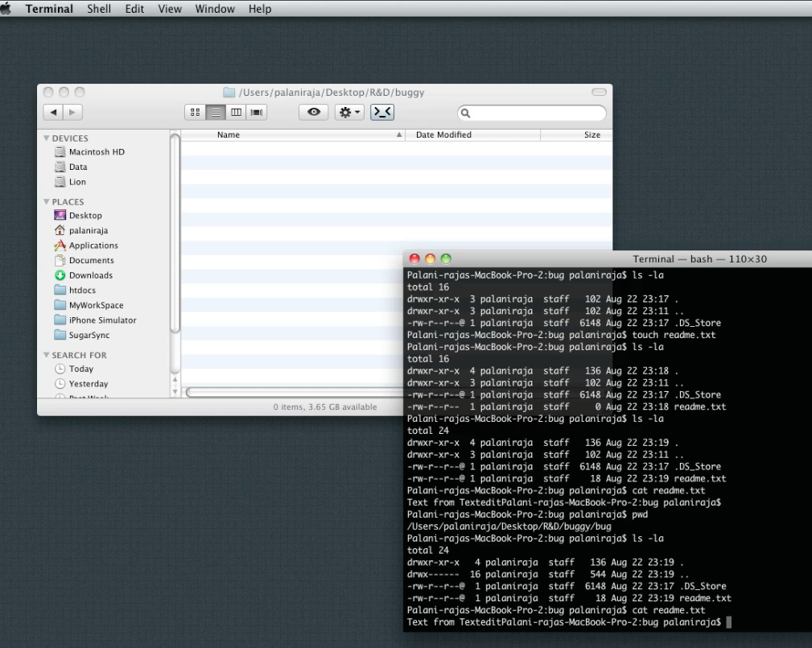Collapse the DEVICES sidebar section
812x648 pixels.
tap(47, 138)
